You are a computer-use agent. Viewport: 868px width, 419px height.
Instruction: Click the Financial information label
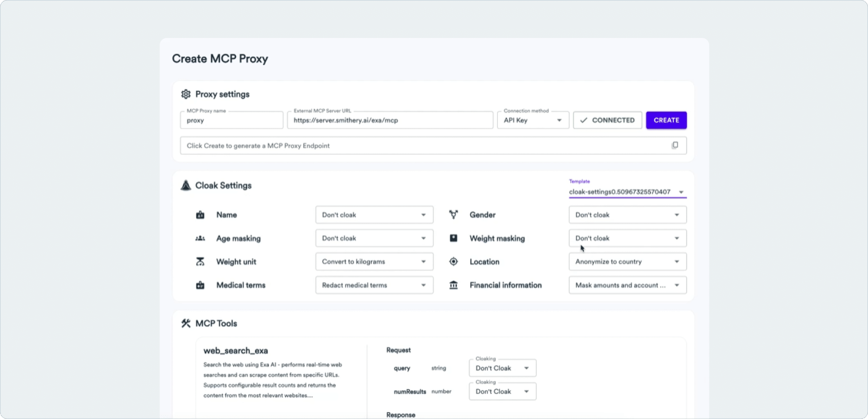coord(505,285)
